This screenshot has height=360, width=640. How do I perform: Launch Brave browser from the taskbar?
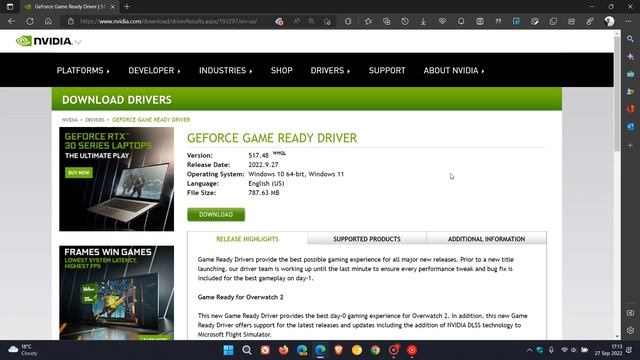tap(338, 350)
